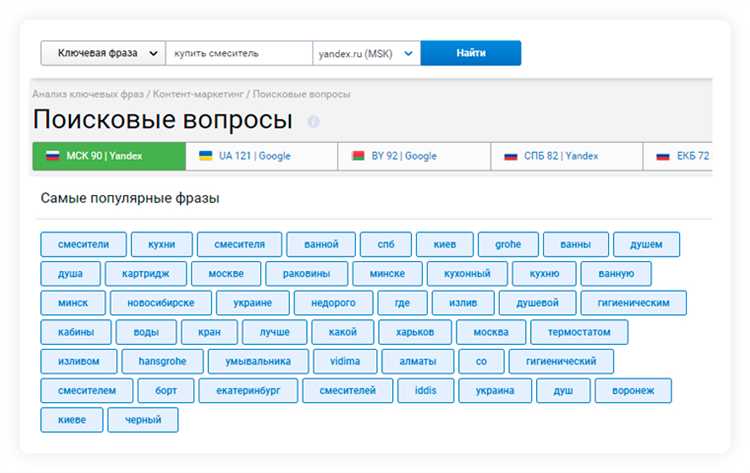The image size is (750, 473).
Task: Click the душа phrase tag
Action: (70, 274)
